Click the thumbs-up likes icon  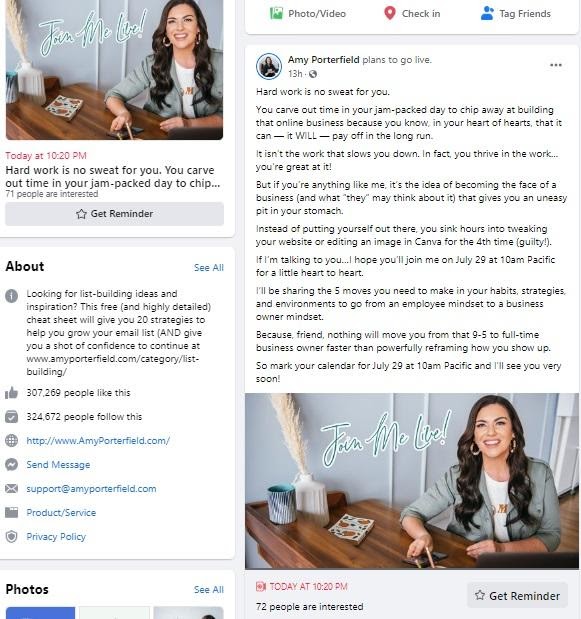[11, 393]
